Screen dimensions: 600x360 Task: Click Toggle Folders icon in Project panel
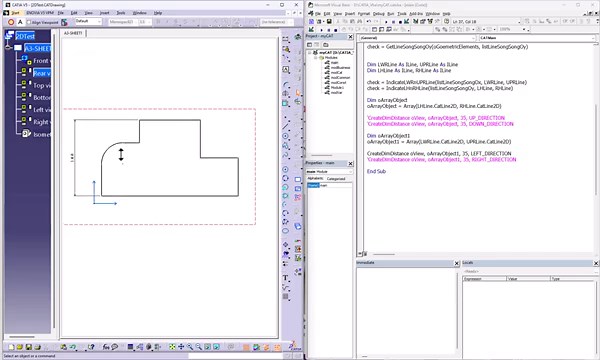[x=326, y=45]
